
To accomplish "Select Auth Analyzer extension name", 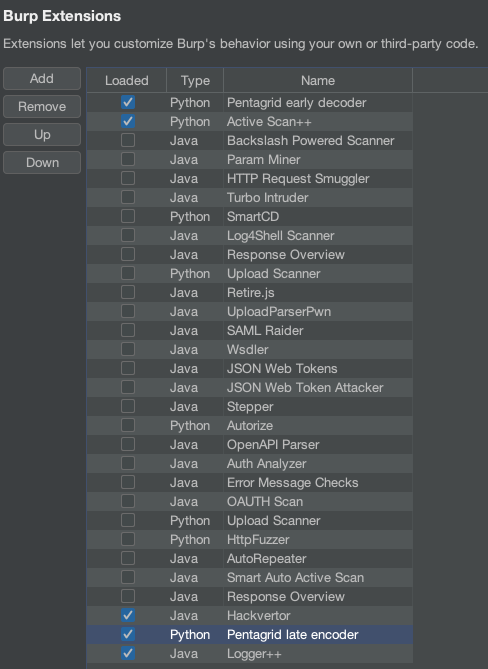I will pos(267,463).
